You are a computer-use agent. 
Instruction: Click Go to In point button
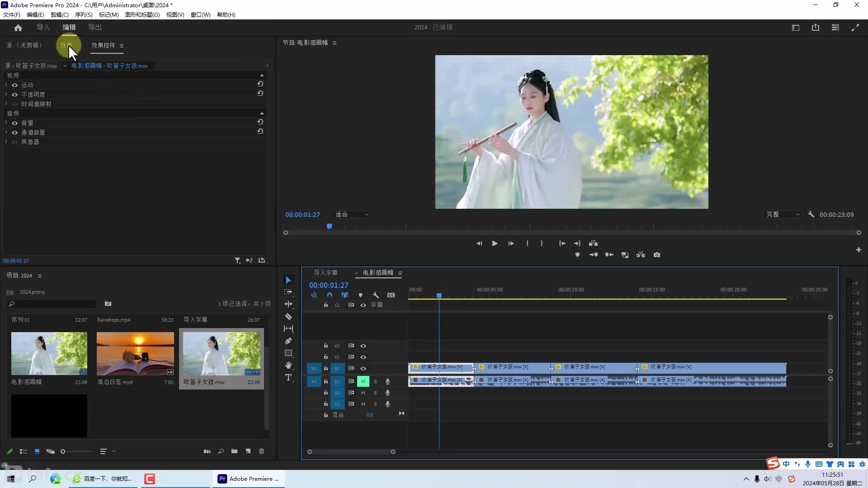pyautogui.click(x=562, y=244)
